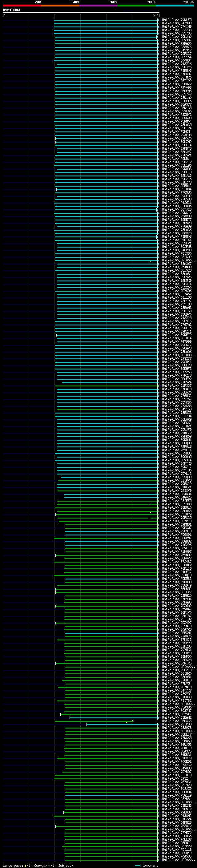Screen dimensions: 197x868
Task: Click the Large gaps legend text
Action: (38, 865)
